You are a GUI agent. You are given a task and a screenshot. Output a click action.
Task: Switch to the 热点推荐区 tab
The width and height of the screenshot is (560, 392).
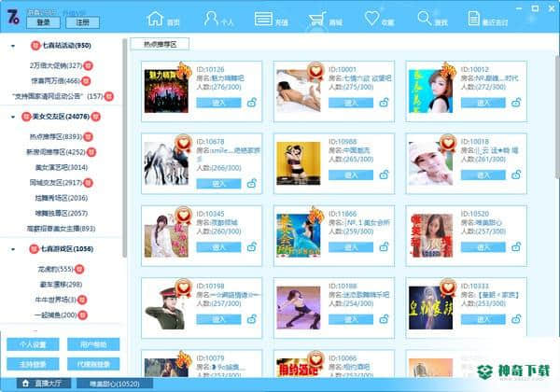[x=160, y=44]
